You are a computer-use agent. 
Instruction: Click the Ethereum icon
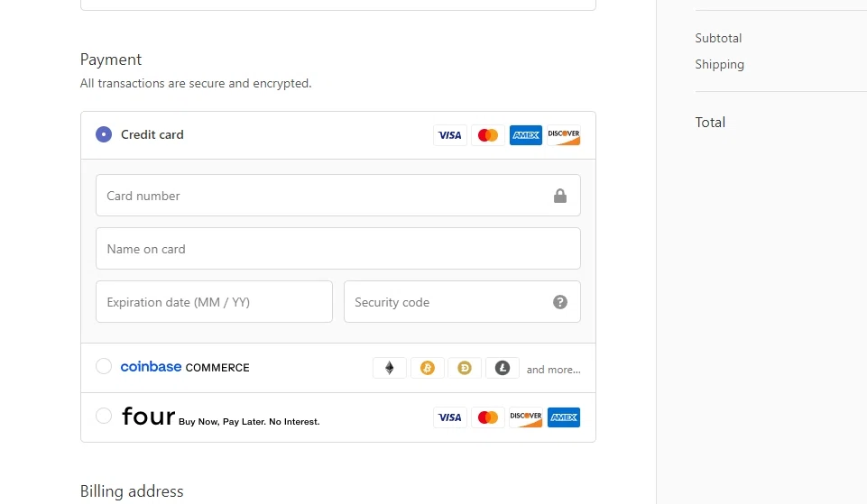390,368
